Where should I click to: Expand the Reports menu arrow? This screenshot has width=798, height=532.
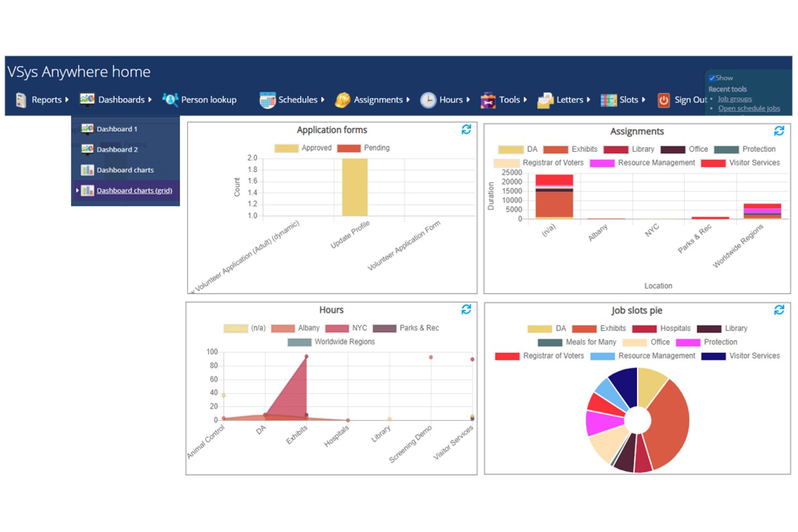(x=67, y=100)
